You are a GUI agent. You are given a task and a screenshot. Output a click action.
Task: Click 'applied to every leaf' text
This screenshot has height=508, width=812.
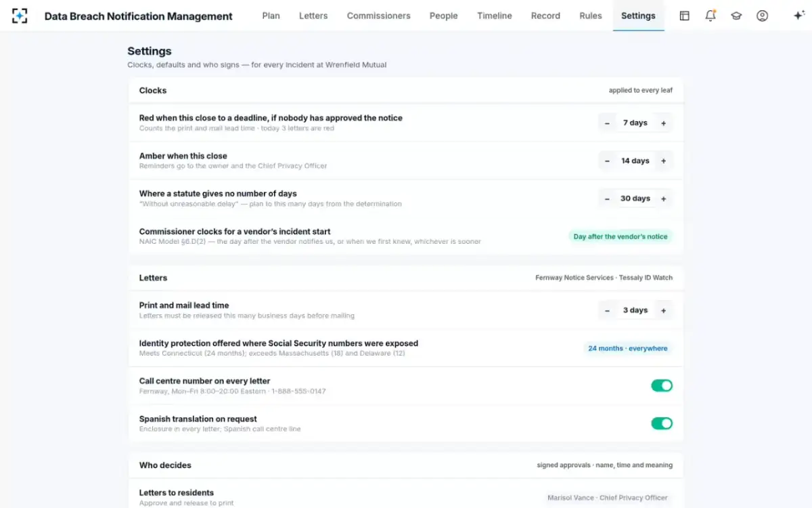pos(641,91)
